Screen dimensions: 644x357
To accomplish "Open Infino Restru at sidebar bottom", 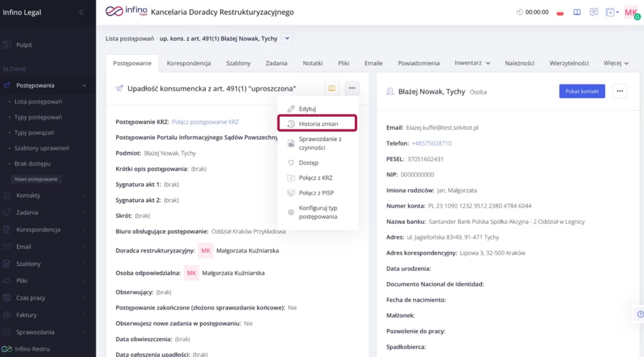I will point(25,349).
